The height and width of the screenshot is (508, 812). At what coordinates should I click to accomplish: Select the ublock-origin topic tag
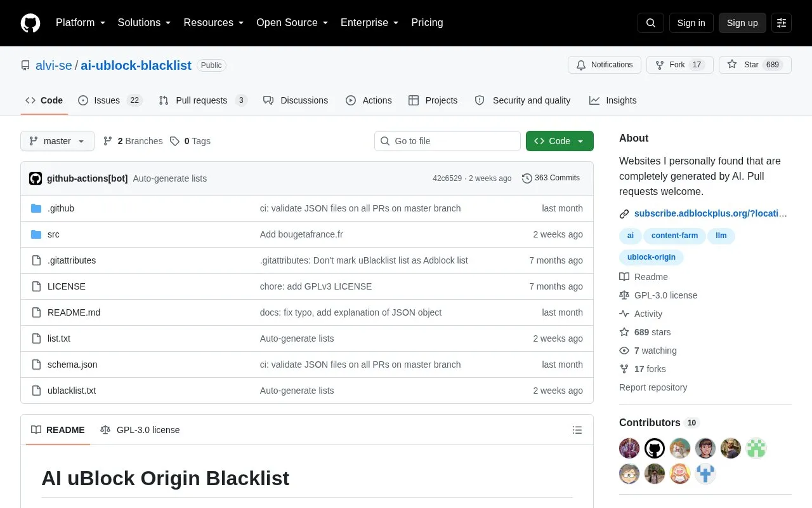pos(652,257)
